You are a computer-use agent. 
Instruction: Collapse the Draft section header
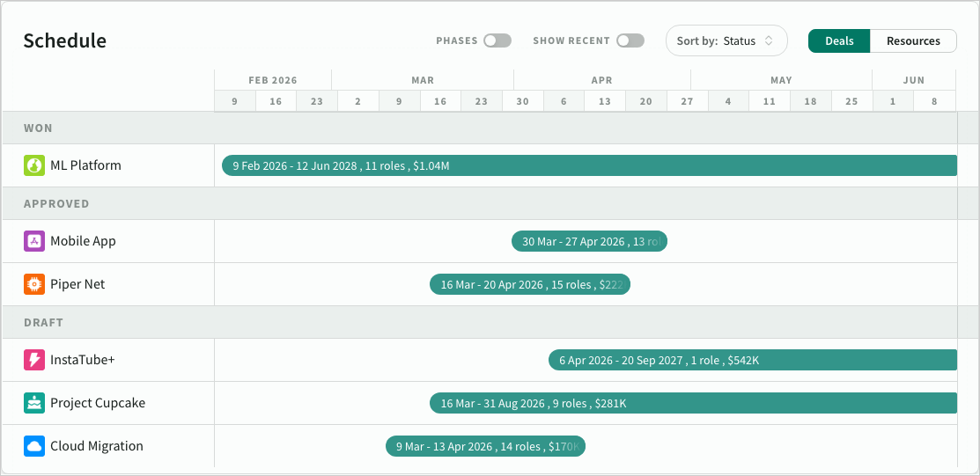coord(44,323)
